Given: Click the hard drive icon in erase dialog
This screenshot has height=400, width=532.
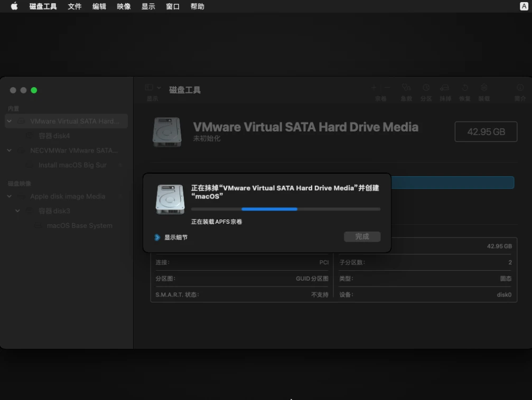Looking at the screenshot, I should point(170,199).
